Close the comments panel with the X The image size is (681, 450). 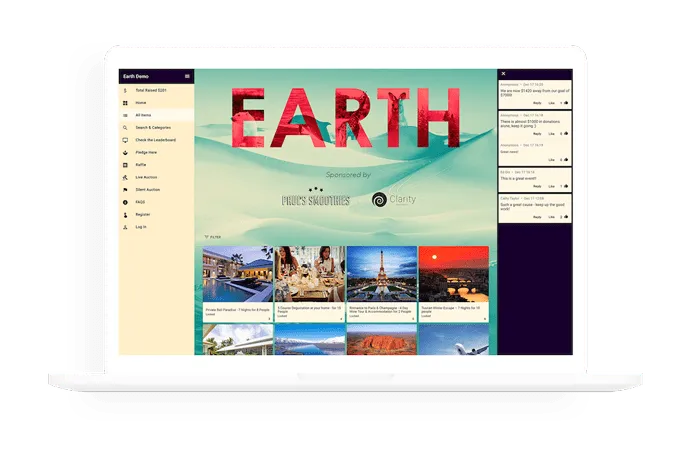pos(503,73)
